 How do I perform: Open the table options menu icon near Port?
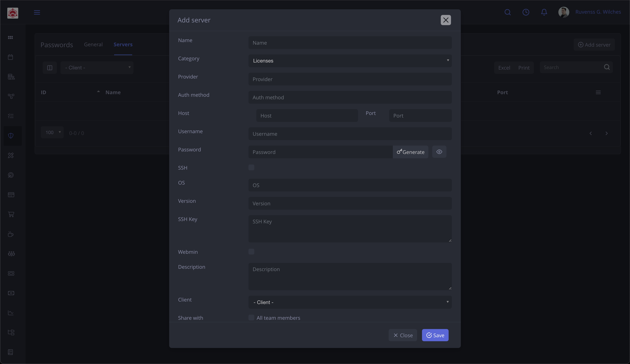pyautogui.click(x=598, y=92)
